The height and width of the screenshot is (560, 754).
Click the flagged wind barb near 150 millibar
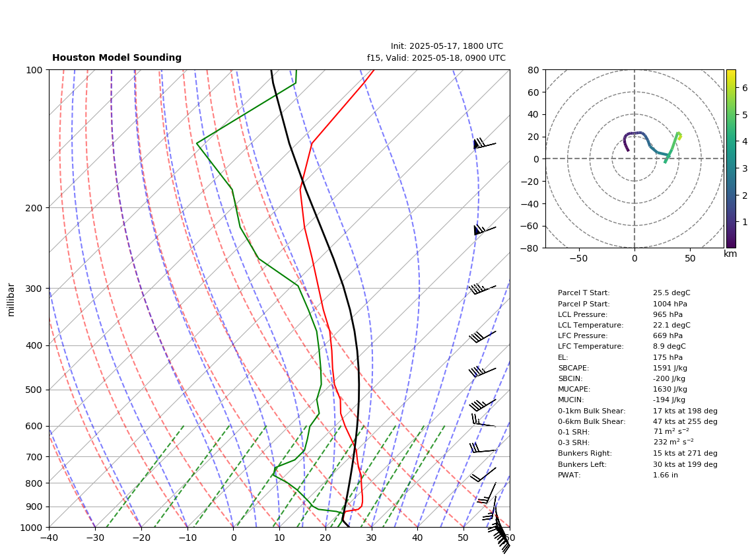484,143
